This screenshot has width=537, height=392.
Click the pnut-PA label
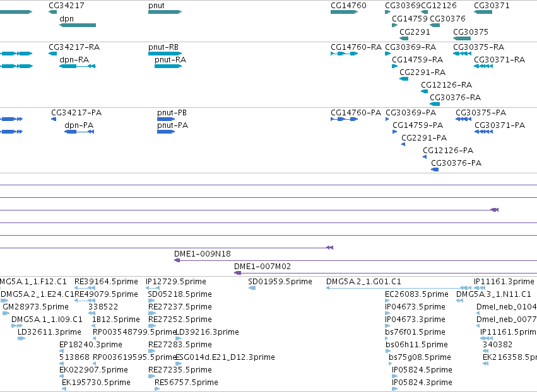173,125
